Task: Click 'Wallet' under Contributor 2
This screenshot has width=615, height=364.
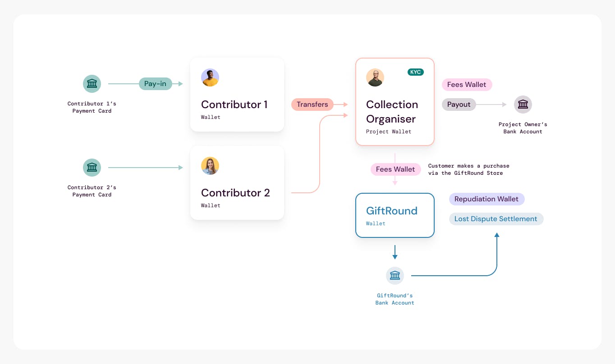Action: click(211, 205)
